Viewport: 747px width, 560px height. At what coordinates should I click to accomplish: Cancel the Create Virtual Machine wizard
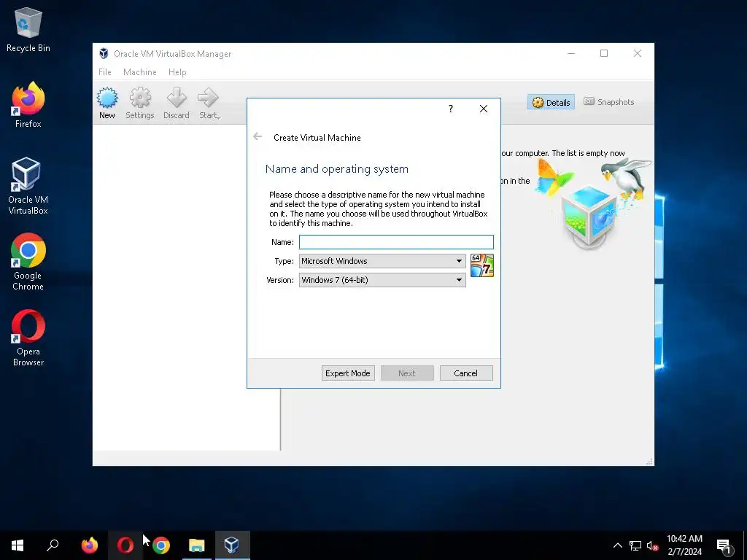(466, 373)
